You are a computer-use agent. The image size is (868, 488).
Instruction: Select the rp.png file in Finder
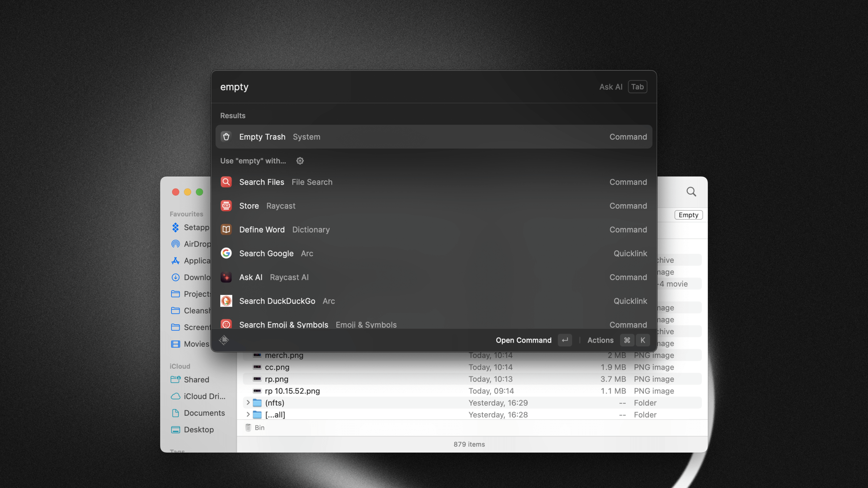(472, 379)
